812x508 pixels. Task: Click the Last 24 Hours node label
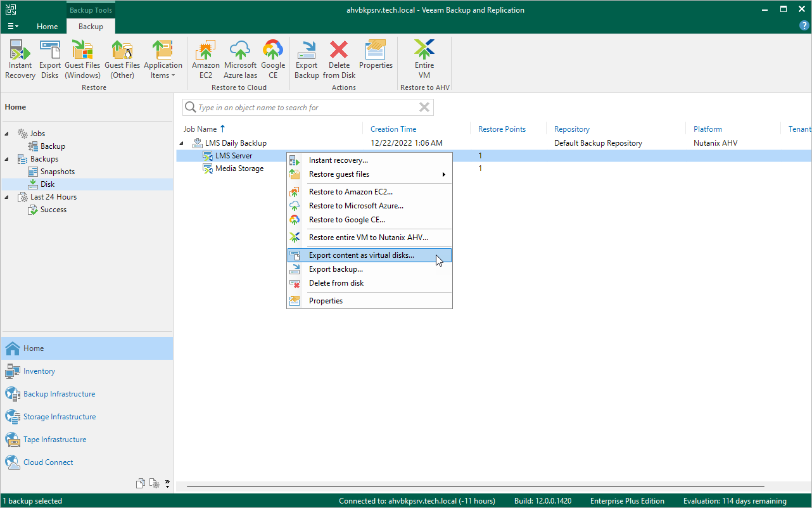pyautogui.click(x=54, y=197)
